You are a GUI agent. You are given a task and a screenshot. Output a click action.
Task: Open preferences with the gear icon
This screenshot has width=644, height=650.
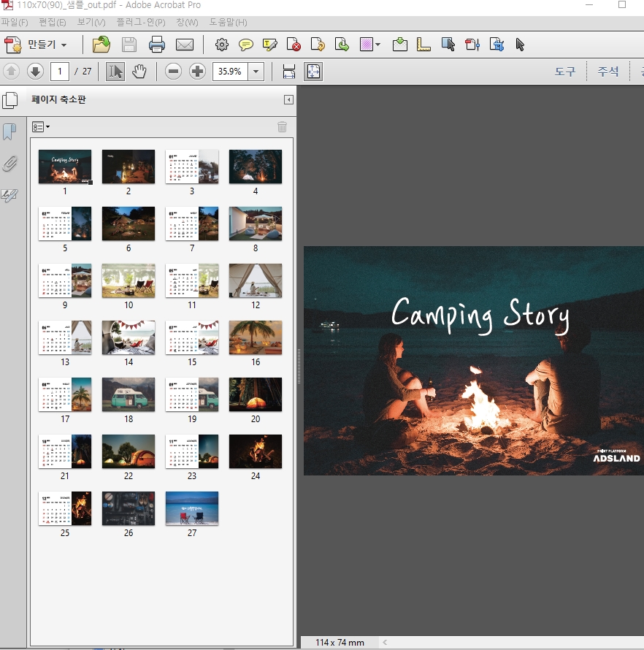222,45
